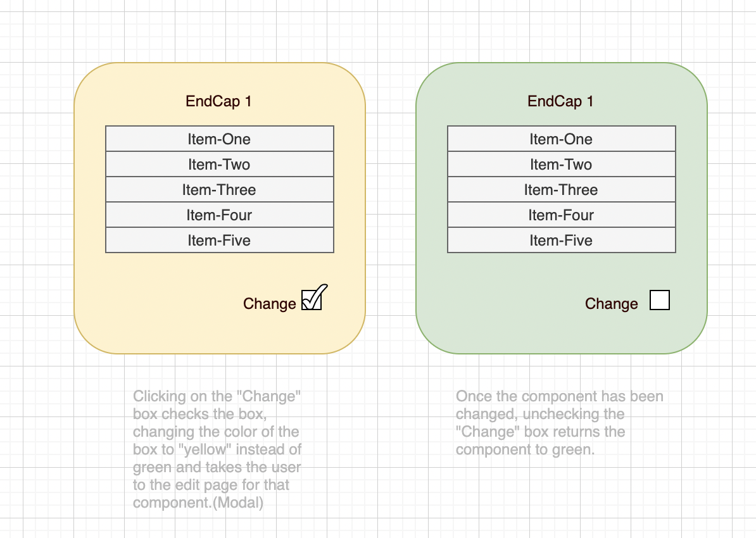Select Item-Five in the green EndCap card
The image size is (756, 538).
coord(561,240)
